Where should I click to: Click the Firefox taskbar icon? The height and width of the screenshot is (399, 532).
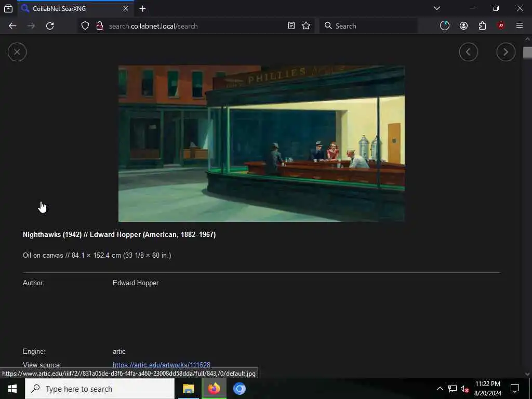[214, 389]
